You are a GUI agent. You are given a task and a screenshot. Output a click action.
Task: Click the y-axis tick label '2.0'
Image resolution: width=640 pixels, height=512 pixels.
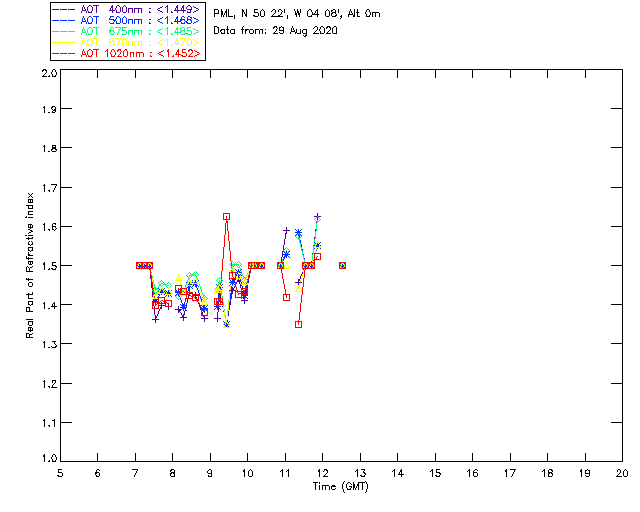[x=49, y=73]
